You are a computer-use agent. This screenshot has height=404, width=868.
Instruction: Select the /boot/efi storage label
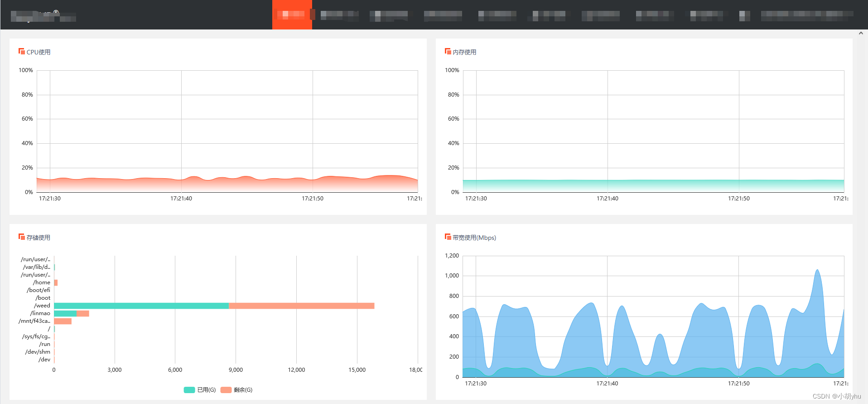coord(39,290)
